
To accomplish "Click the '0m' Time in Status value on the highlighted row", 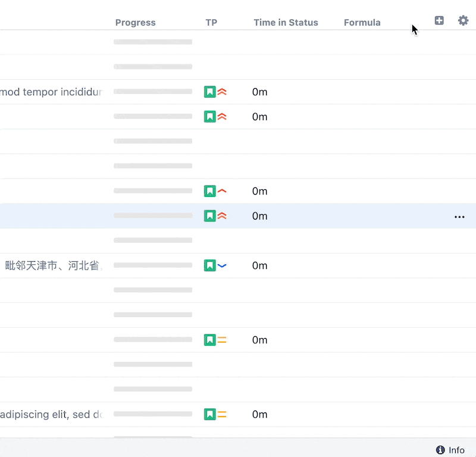I will 259,216.
